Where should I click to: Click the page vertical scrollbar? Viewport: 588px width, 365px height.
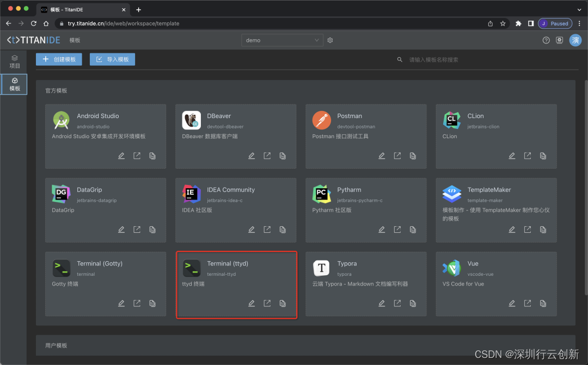coord(585,187)
